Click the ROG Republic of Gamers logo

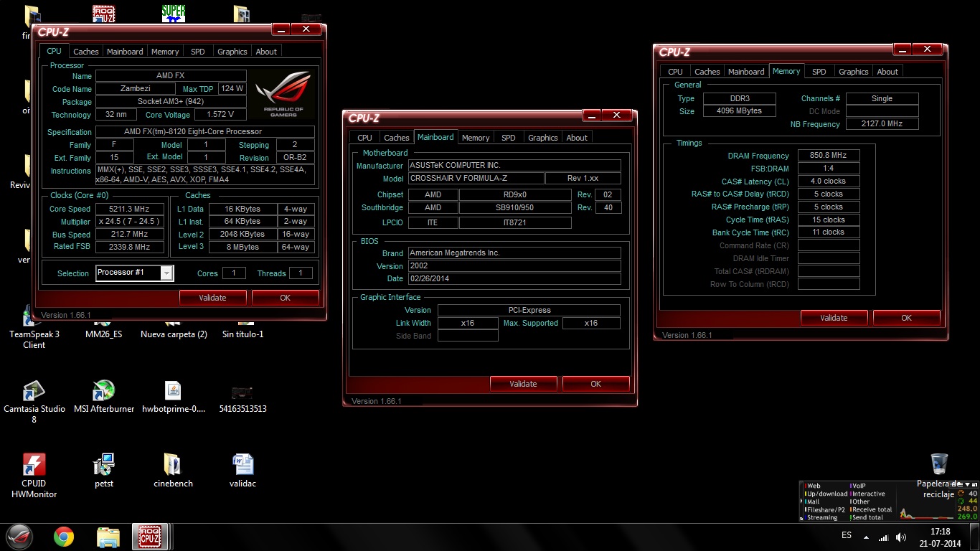pyautogui.click(x=285, y=94)
